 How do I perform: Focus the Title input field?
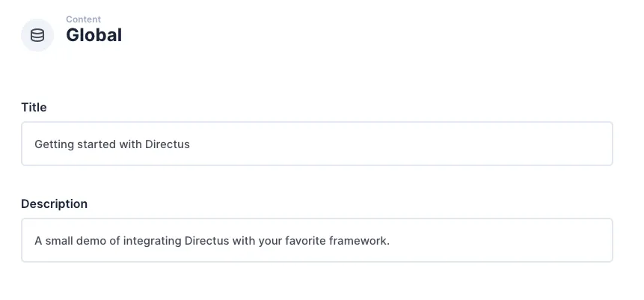[x=316, y=144]
